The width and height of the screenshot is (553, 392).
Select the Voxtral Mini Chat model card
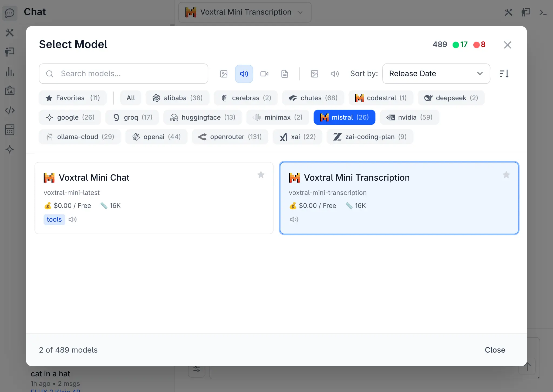coord(154,198)
